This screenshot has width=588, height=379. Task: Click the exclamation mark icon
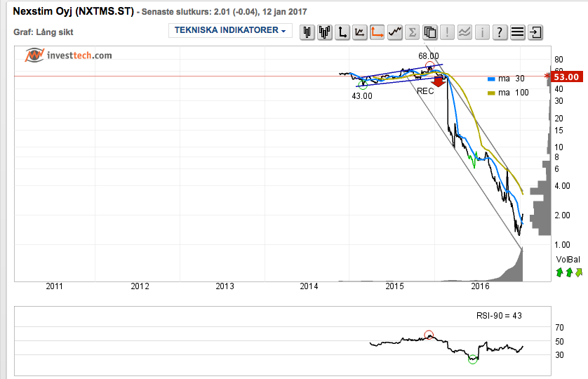tap(447, 32)
